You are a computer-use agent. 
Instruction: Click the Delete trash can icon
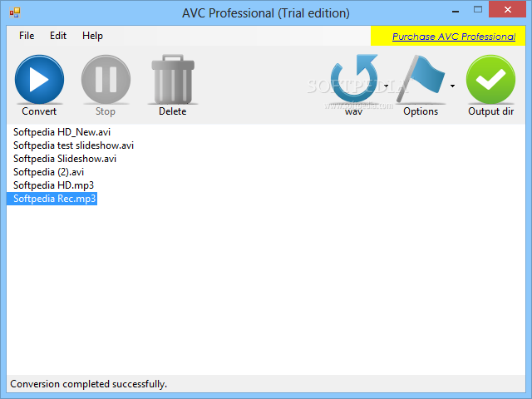pyautogui.click(x=173, y=80)
